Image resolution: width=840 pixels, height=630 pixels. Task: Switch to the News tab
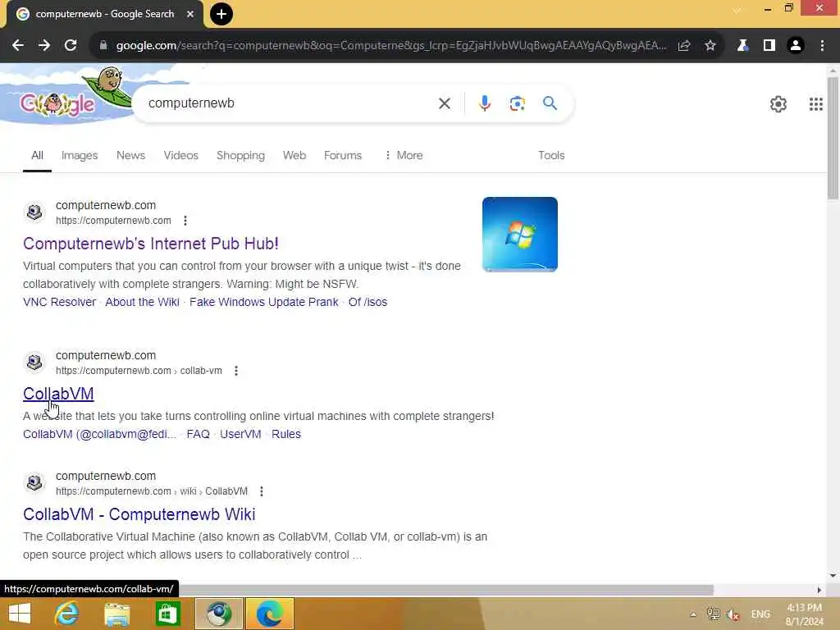click(x=130, y=155)
